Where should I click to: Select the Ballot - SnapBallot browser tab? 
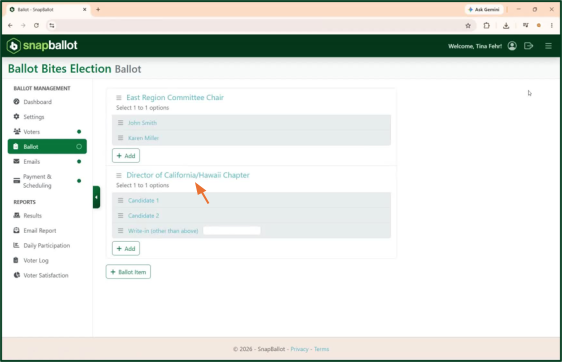click(x=47, y=9)
